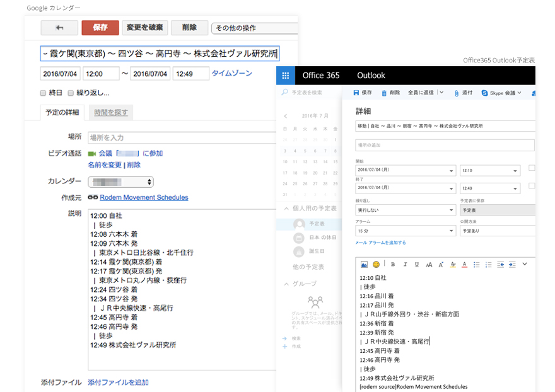Expand more formatting options chevron
This screenshot has height=392, width=555.
pos(525,264)
